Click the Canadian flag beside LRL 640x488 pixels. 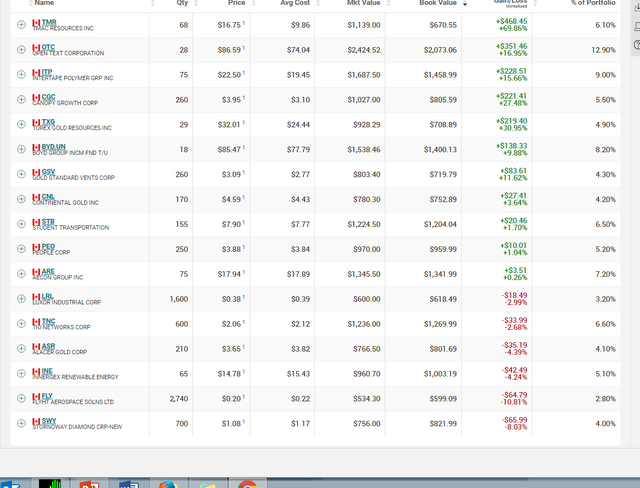pos(36,297)
